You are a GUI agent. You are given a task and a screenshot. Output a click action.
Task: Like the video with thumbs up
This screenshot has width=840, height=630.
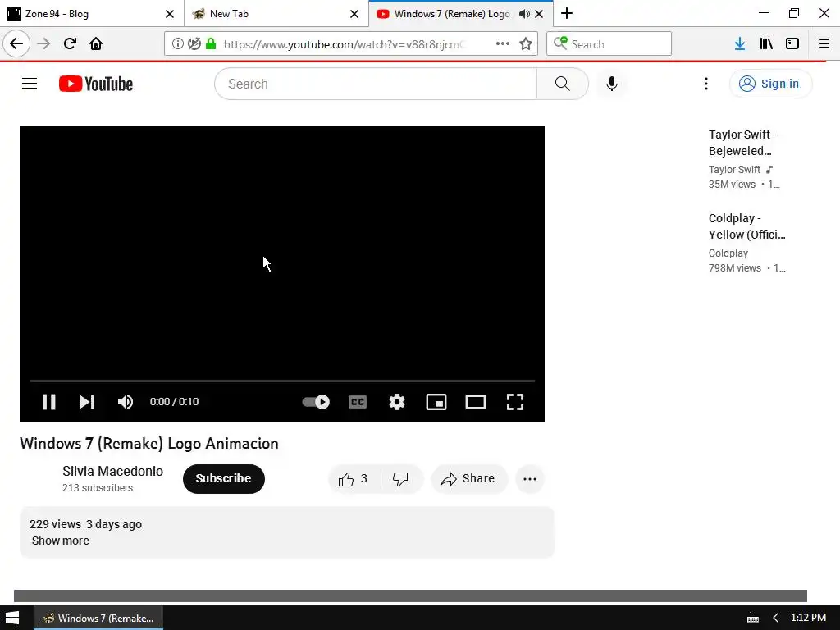tap(354, 479)
